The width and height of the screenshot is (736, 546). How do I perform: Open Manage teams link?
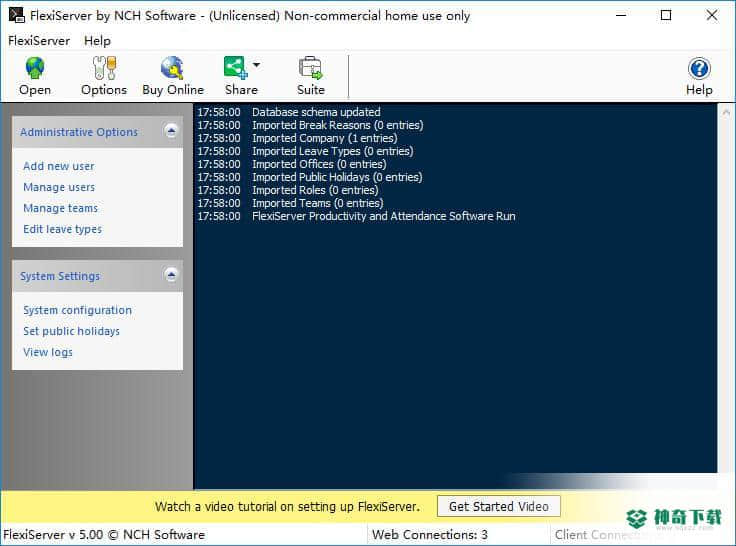tap(61, 208)
